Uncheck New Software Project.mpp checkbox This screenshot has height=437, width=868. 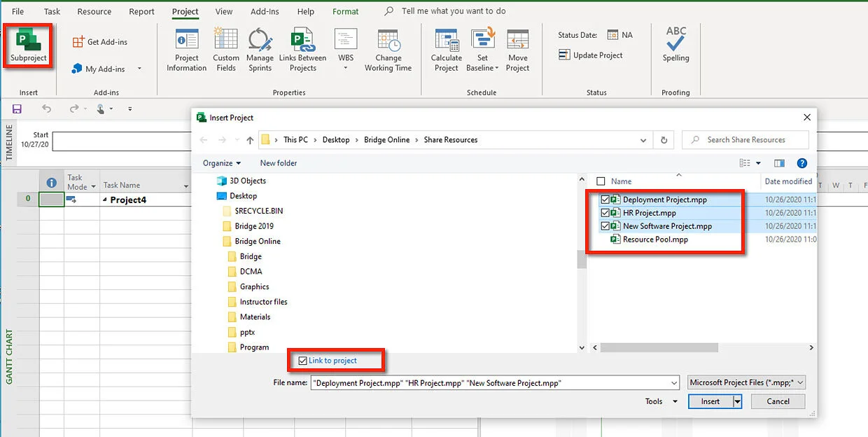point(605,226)
